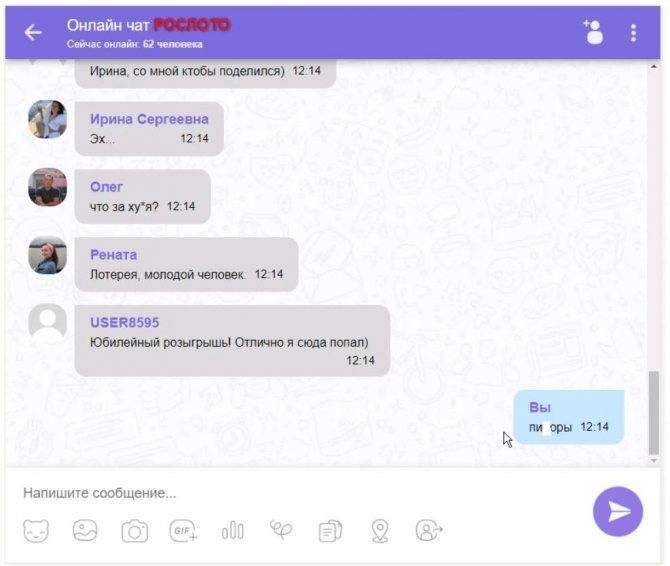Click the chat scrollbar thumb
Viewport: 670px width, 566px height.
click(x=653, y=412)
